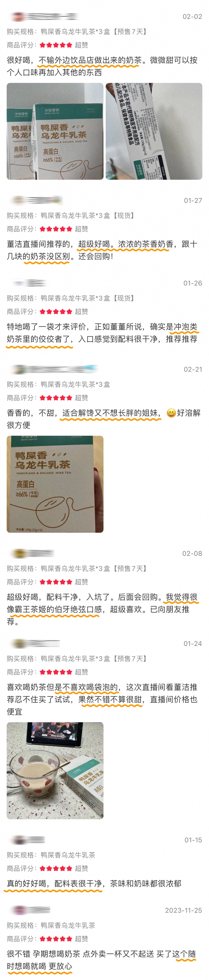
Task: Open the left tea box photo in the 02-02 review
Action: point(55,131)
